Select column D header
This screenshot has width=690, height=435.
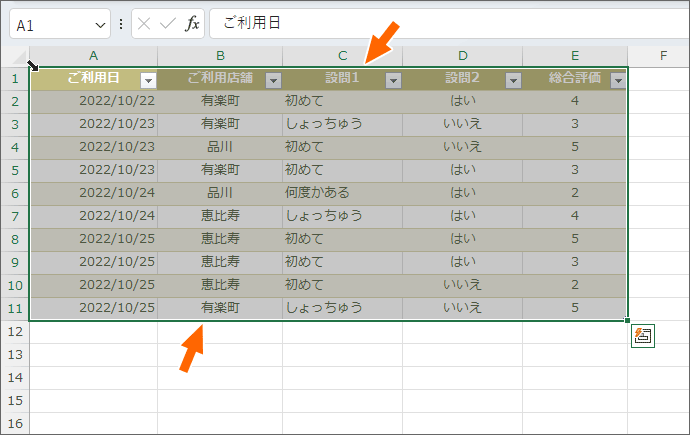(462, 56)
